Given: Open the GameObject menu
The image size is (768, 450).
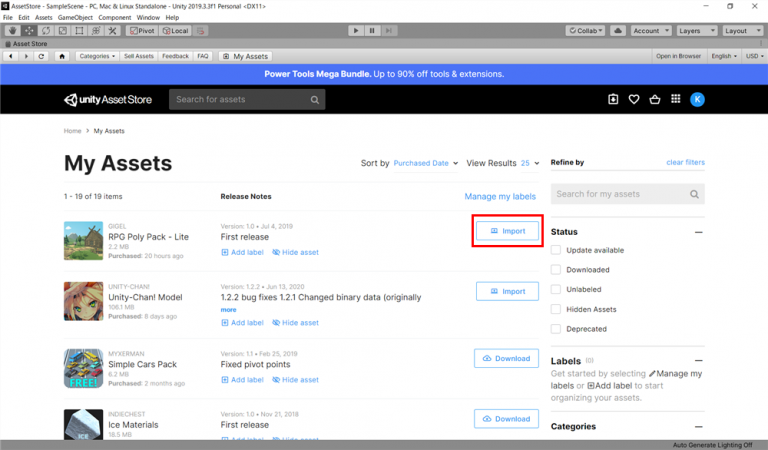Looking at the screenshot, I should tap(75, 17).
